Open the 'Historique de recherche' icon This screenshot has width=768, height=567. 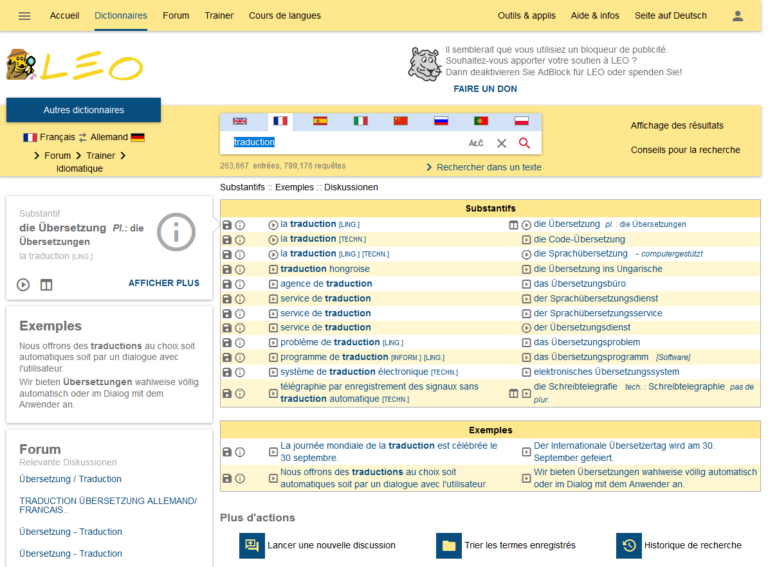point(629,545)
